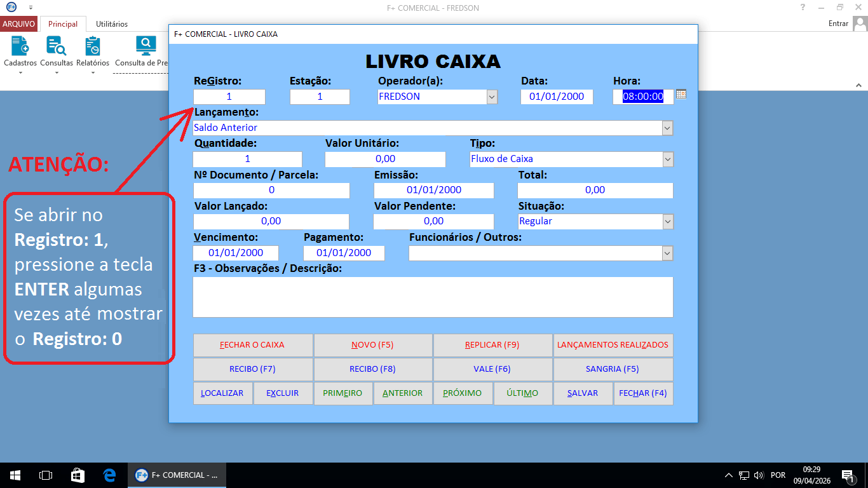Click the Entrar user account icon

[860, 23]
